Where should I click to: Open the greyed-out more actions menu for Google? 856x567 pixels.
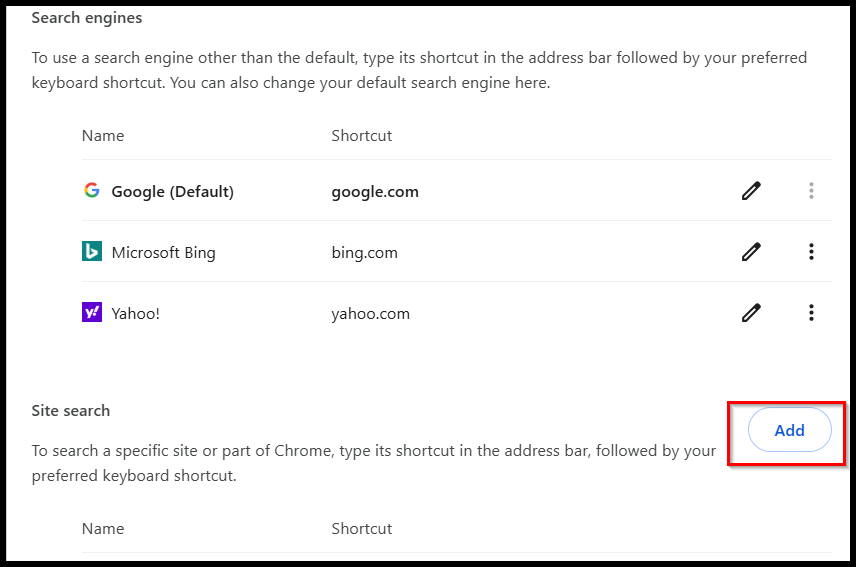tap(811, 190)
